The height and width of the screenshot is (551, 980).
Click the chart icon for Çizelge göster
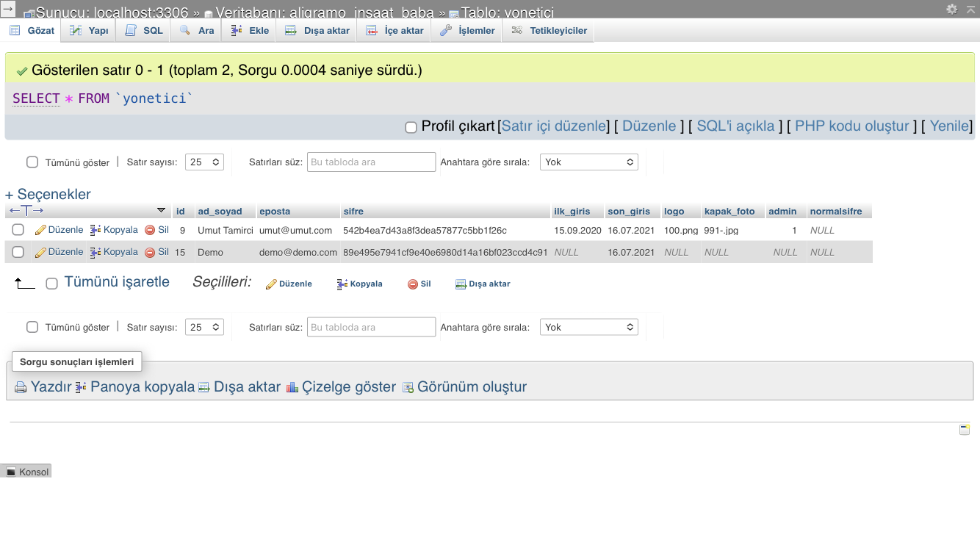[292, 387]
